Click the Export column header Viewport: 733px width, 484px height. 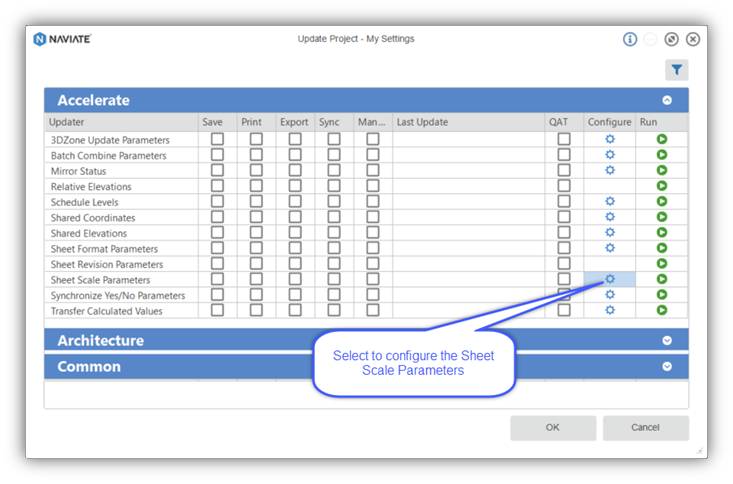pos(295,122)
